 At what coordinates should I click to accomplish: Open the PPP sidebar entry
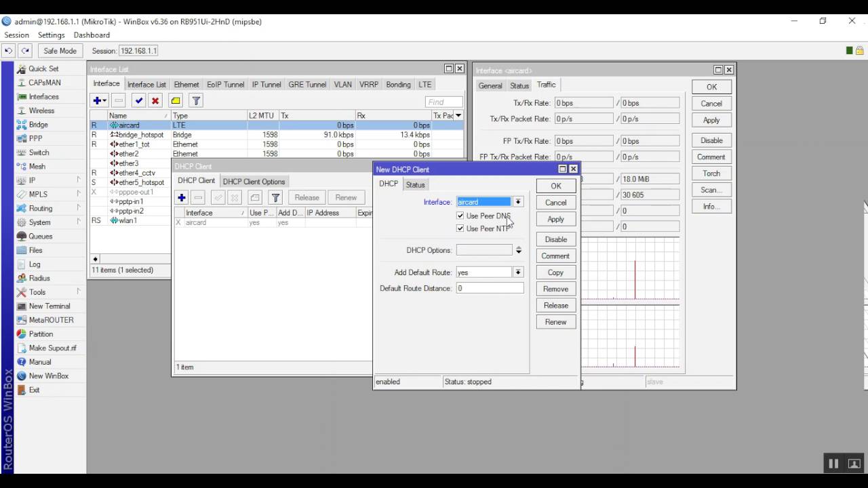35,138
